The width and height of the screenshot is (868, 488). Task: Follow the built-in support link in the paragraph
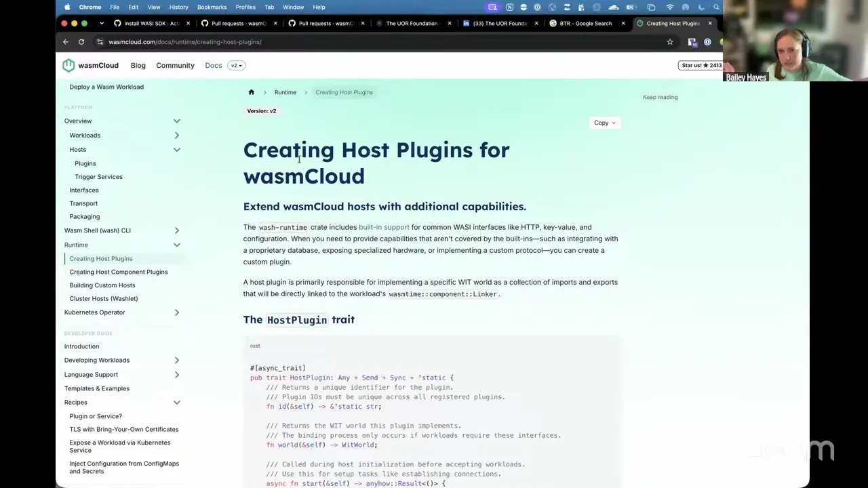click(x=384, y=227)
